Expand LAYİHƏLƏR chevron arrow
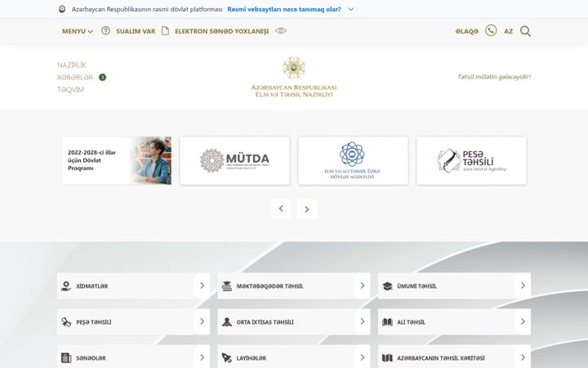The width and height of the screenshot is (588, 368). [x=363, y=357]
